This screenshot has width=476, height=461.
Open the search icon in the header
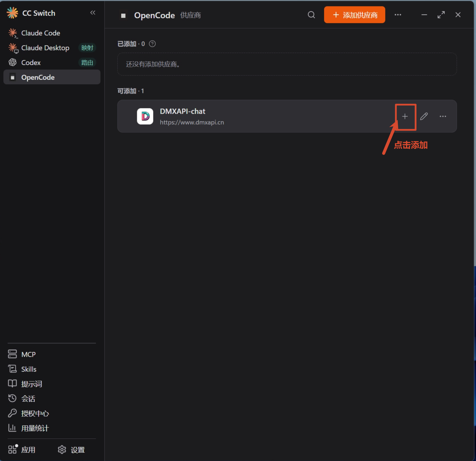click(311, 15)
